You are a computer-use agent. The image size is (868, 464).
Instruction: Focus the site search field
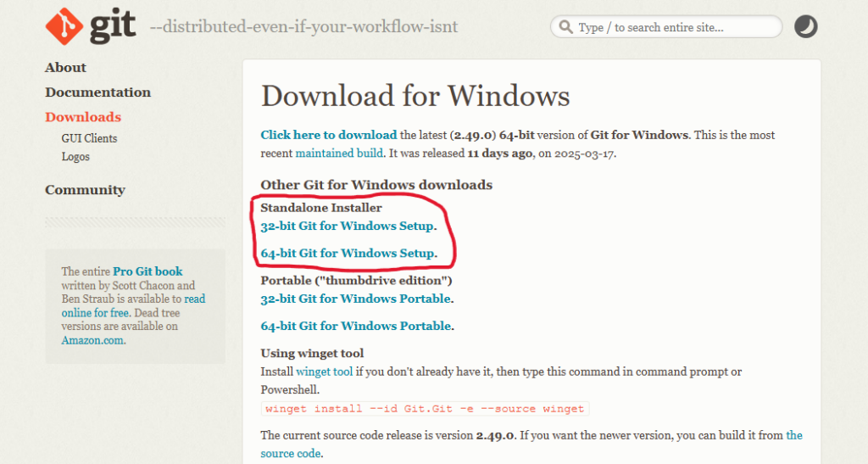coord(666,26)
